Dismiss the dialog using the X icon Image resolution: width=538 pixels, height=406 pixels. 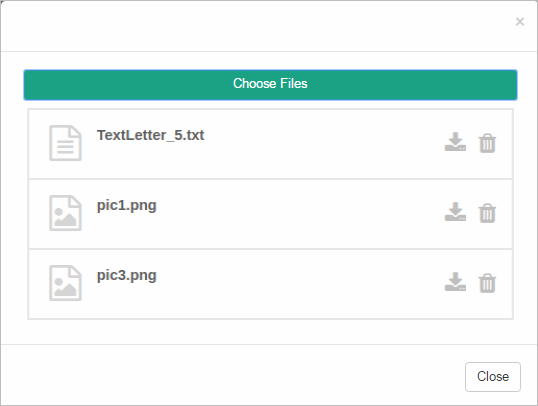click(x=520, y=22)
